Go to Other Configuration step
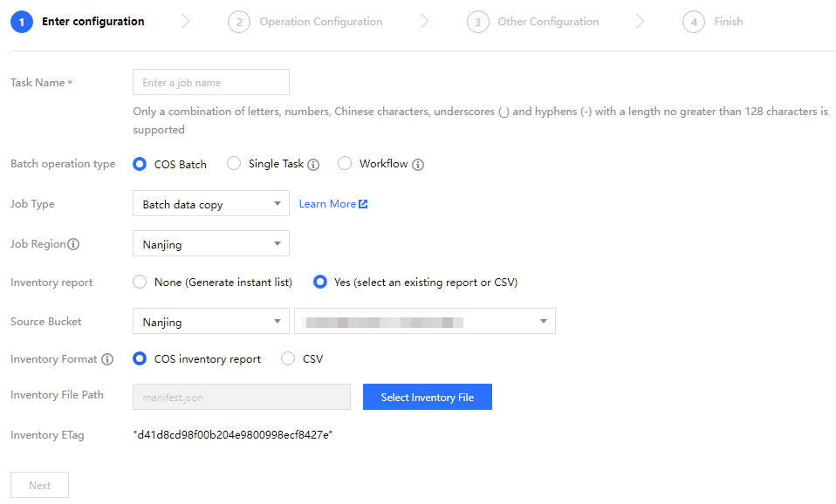 (x=548, y=22)
